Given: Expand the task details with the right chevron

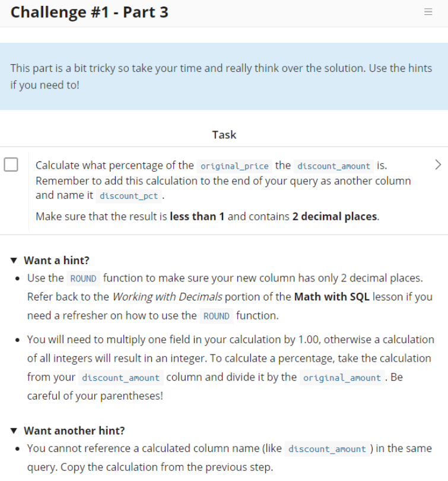Looking at the screenshot, I should tap(438, 164).
